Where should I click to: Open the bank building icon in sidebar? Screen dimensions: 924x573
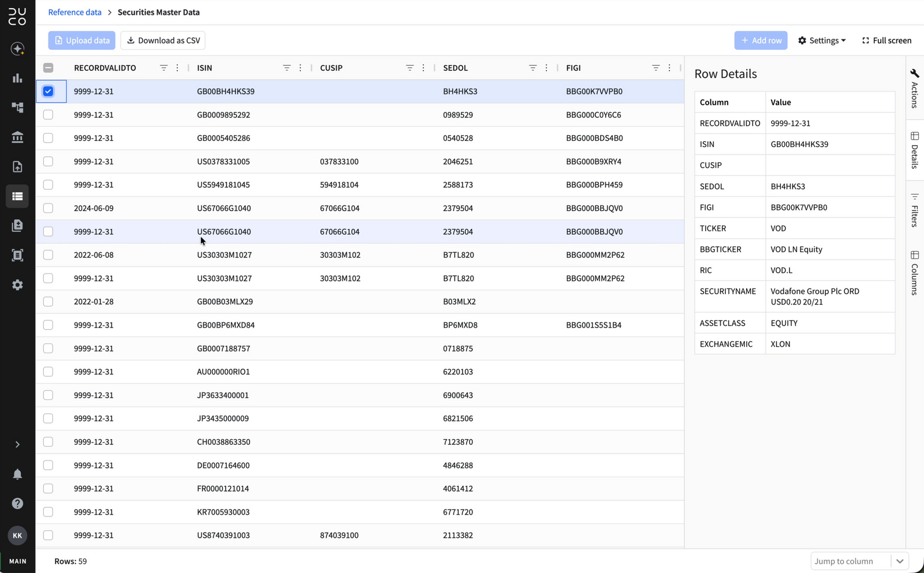[x=17, y=137]
